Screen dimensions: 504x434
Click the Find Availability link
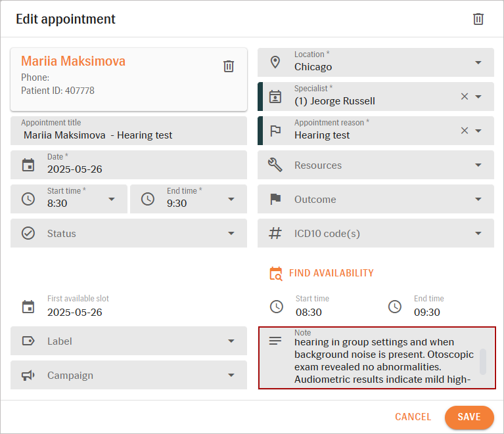pyautogui.click(x=331, y=273)
